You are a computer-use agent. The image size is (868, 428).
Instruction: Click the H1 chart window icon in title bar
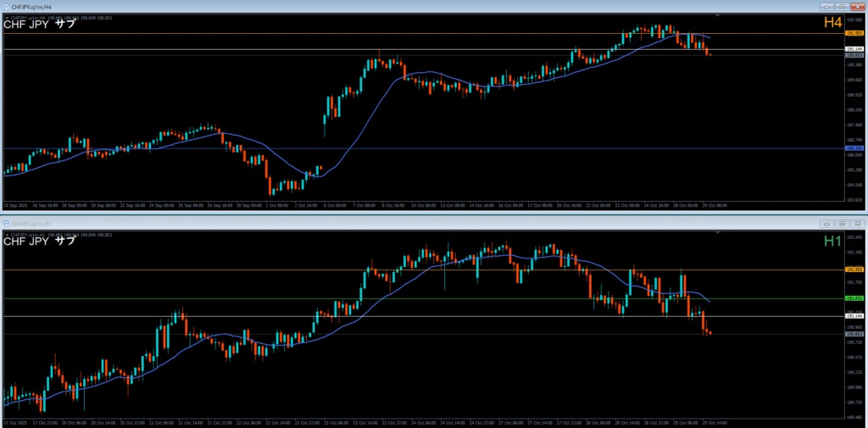tap(7, 224)
